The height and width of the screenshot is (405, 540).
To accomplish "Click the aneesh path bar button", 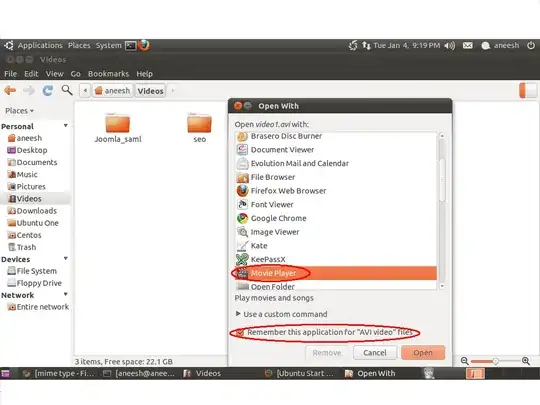I will (x=113, y=91).
